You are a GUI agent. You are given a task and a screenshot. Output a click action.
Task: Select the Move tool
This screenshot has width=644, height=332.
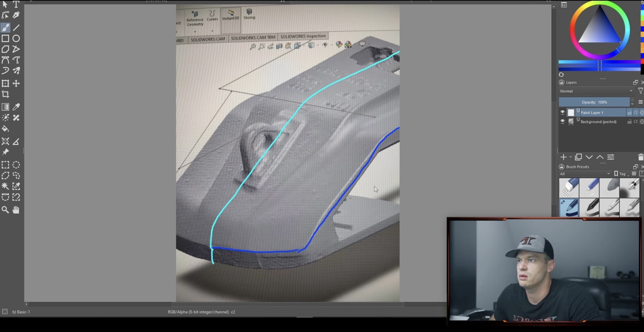16,83
